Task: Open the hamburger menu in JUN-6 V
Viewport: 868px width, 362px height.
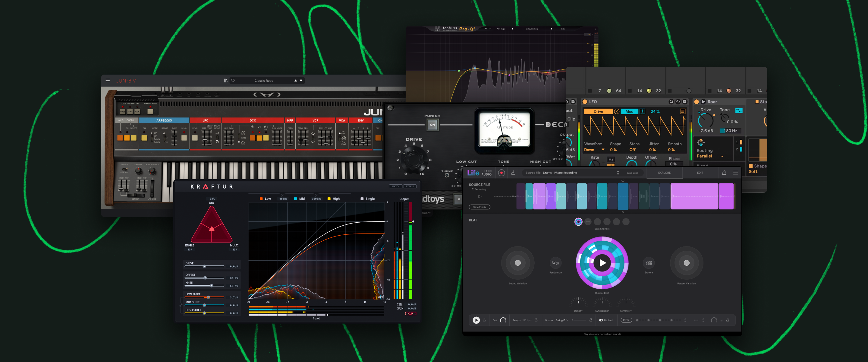Action: coord(108,80)
